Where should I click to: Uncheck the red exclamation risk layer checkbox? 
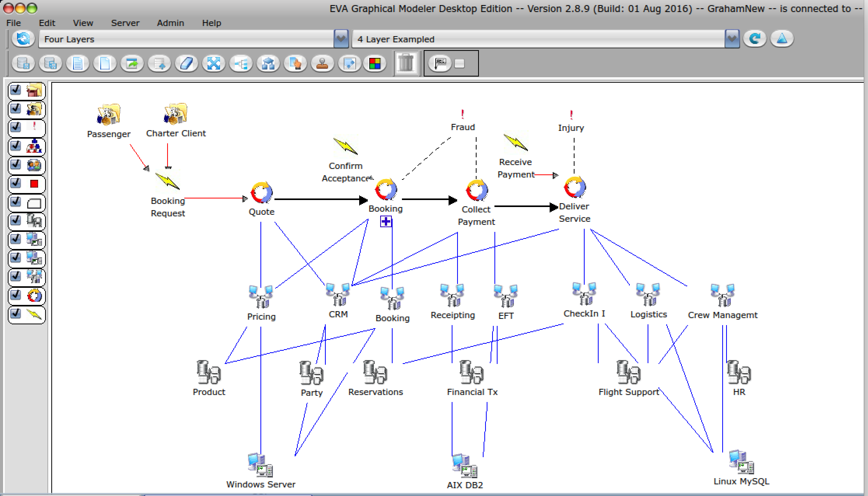point(16,127)
